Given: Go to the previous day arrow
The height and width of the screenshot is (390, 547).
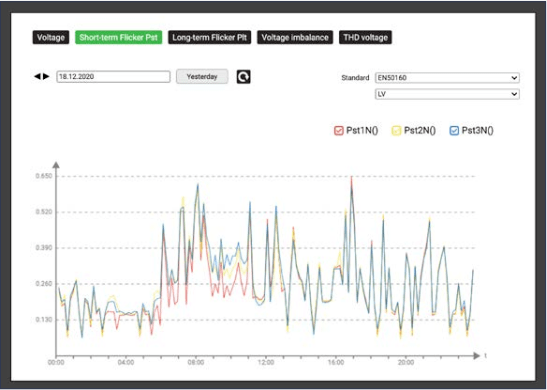Looking at the screenshot, I should tap(37, 76).
